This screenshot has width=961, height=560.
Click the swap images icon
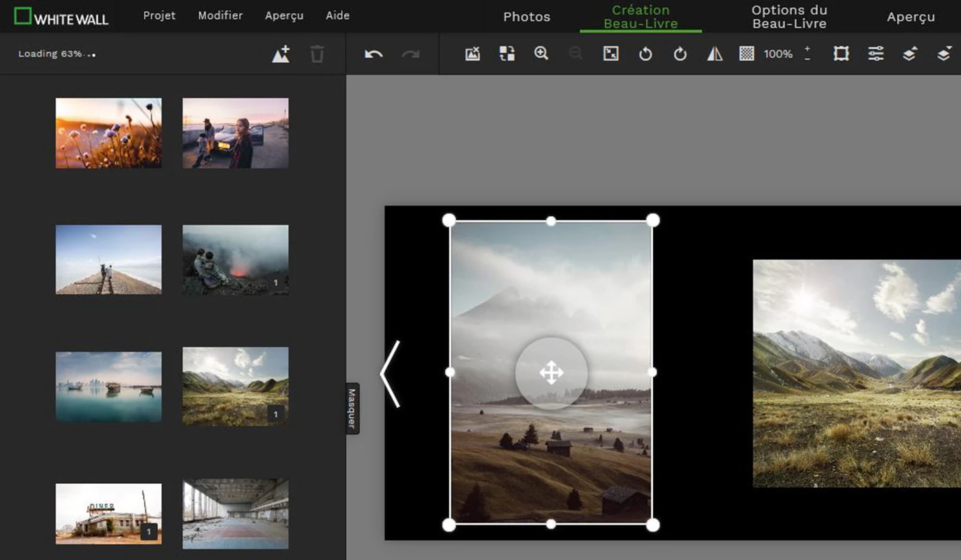coord(507,54)
